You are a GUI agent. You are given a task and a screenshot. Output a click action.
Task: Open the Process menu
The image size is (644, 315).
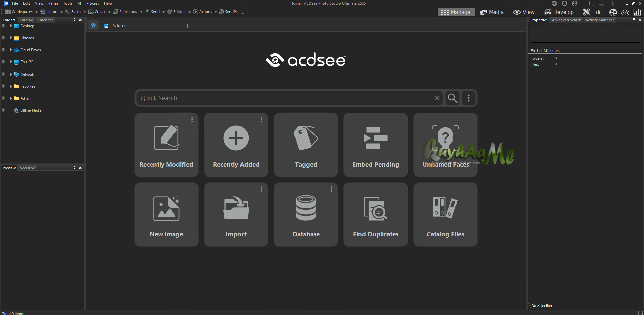click(93, 3)
